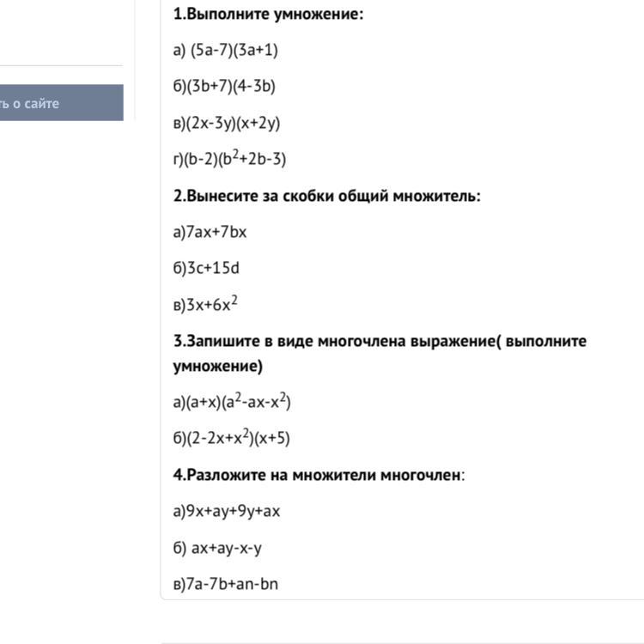Select expression 3x+6x²
The width and height of the screenshot is (644, 644).
[212, 304]
